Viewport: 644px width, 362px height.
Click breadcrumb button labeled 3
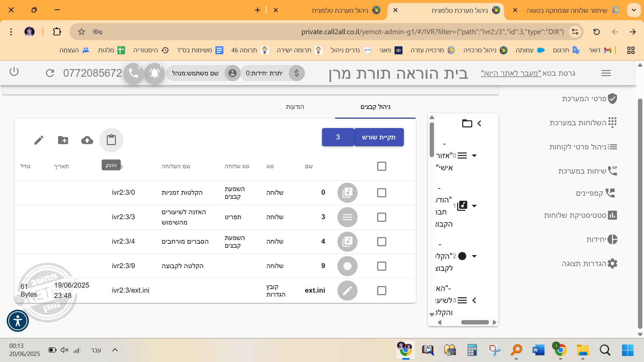pos(338,137)
